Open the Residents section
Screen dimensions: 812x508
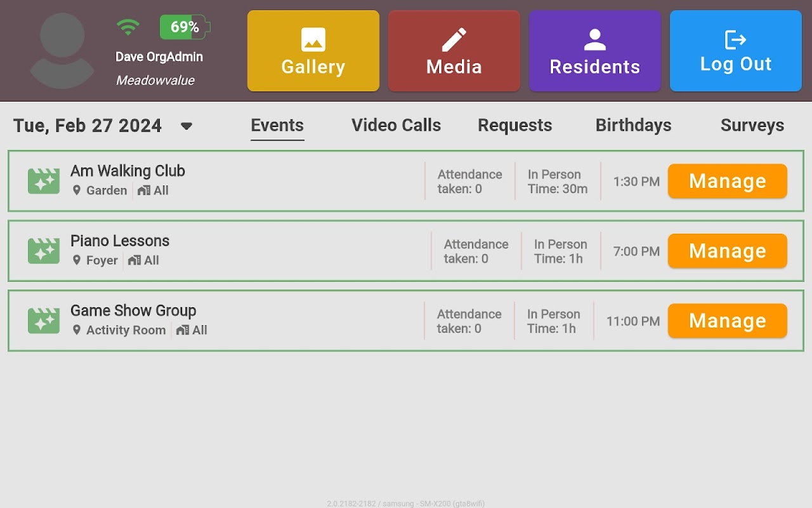(595, 51)
